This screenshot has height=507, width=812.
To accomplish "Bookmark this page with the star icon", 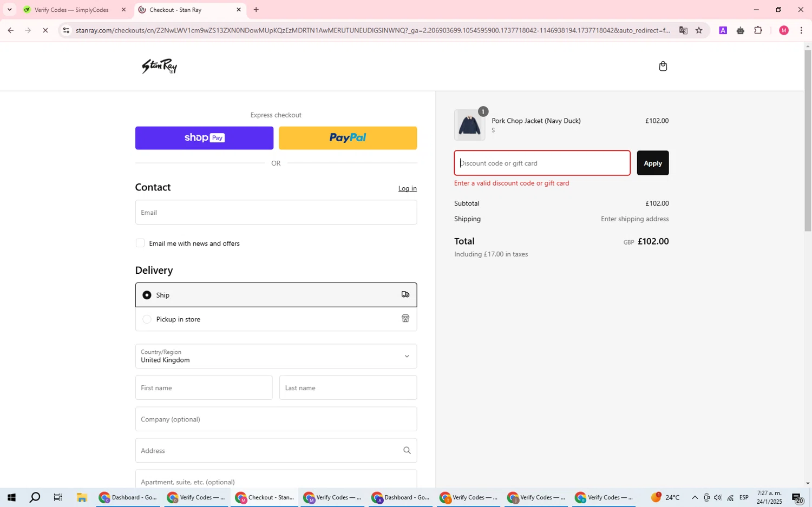I will click(699, 30).
